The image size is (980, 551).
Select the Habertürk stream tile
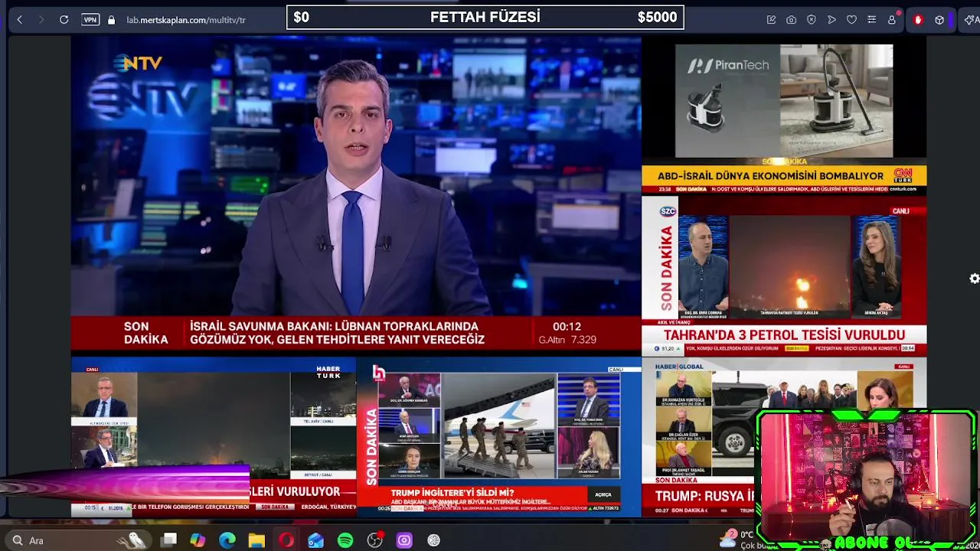(214, 438)
